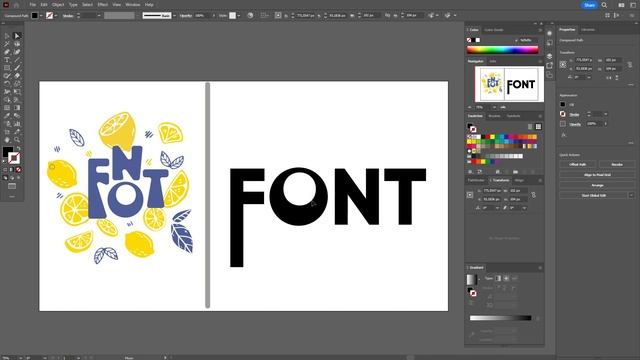Toggle constrain proportions link in control bar
Screen dimensions: 640x360
[387, 16]
